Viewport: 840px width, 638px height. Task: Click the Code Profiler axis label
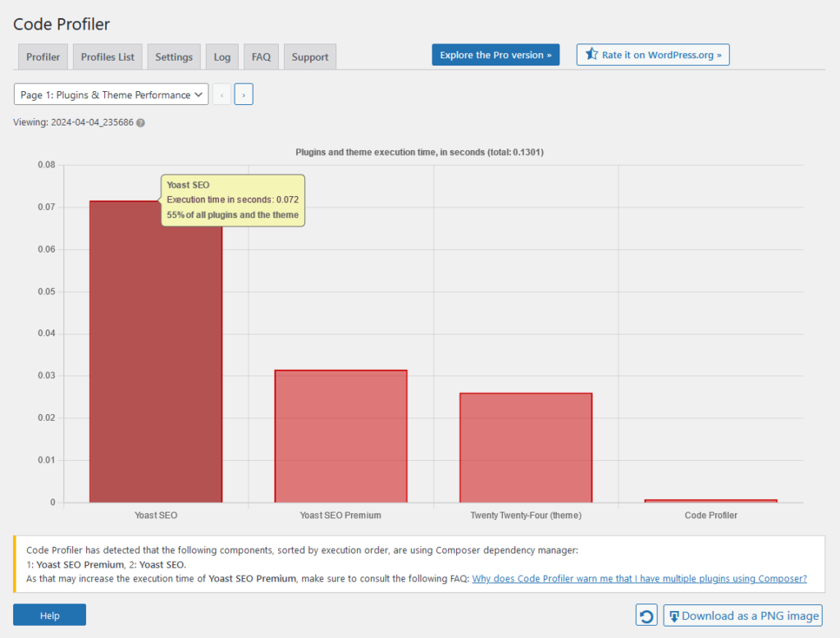coord(711,515)
